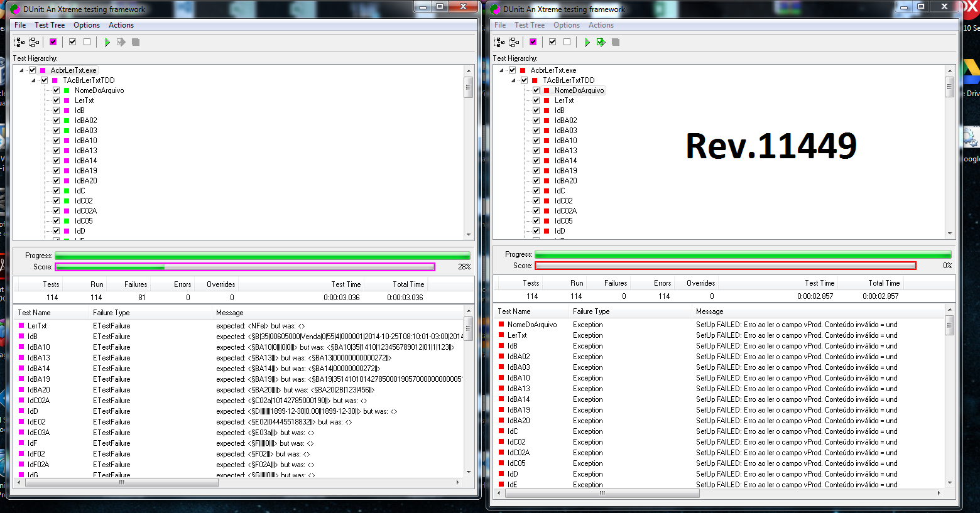Collapse the magenta TAcBrLerTxtTDD suite node
The height and width of the screenshot is (513, 980).
[x=34, y=80]
